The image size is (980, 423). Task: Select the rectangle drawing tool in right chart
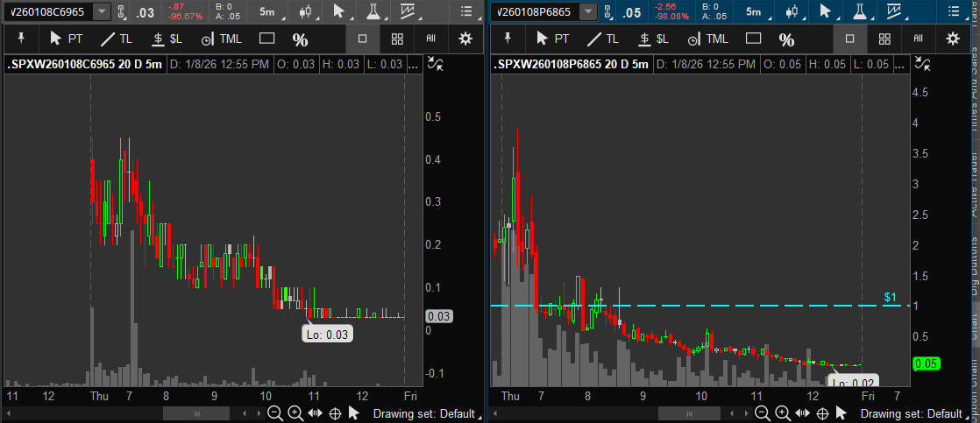(752, 39)
